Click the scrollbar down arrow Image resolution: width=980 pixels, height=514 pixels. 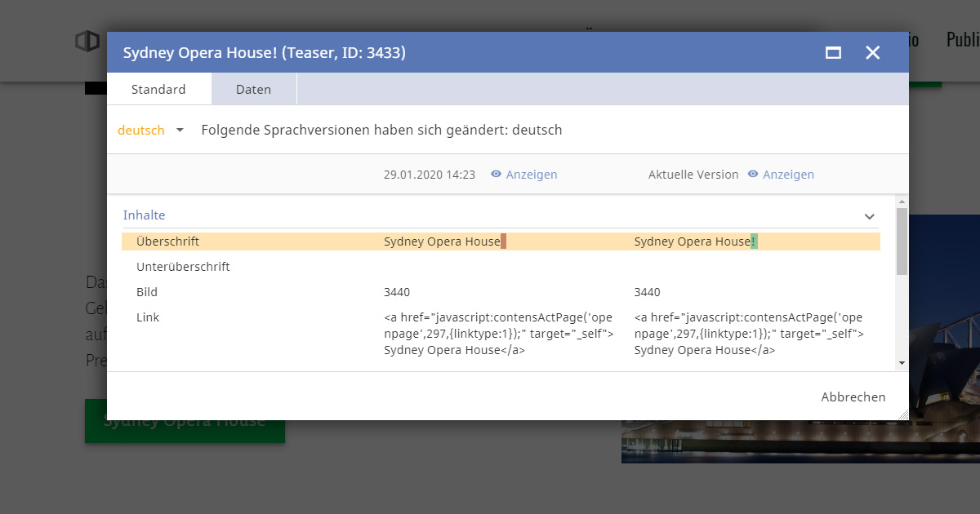902,363
